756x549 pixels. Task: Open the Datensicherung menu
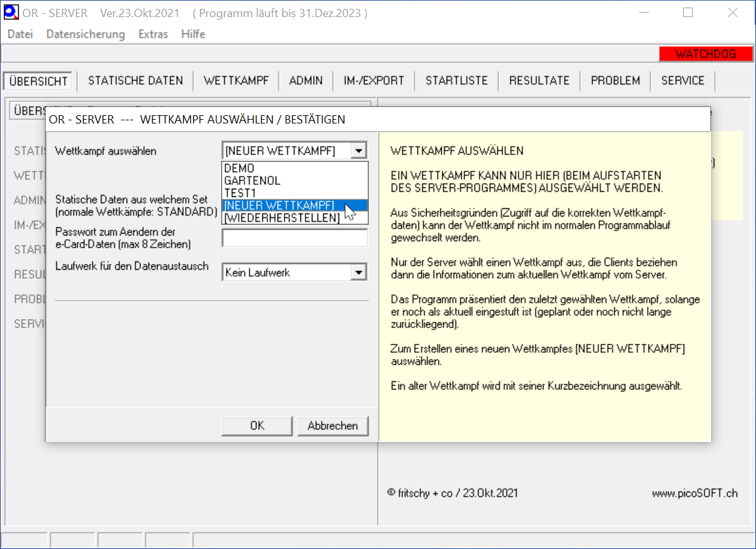[86, 34]
